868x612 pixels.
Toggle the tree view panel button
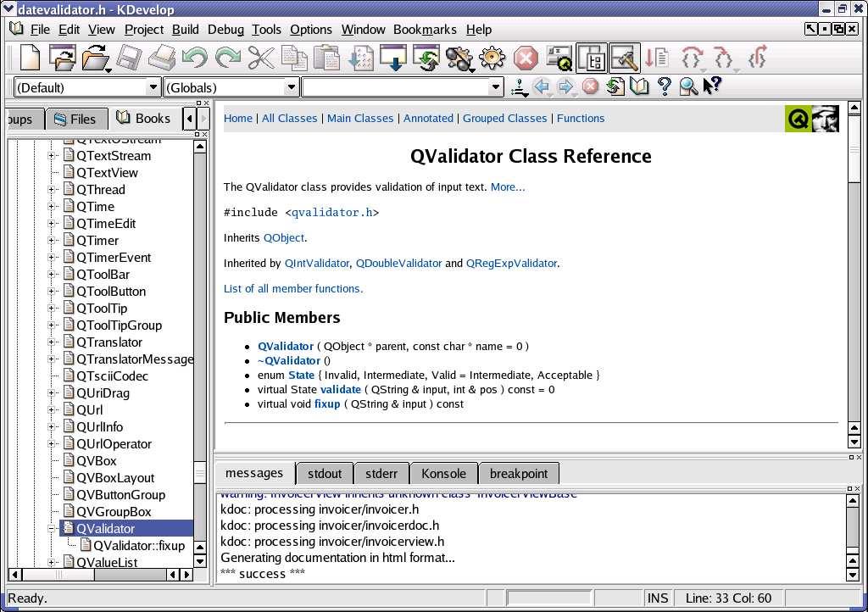(592, 58)
